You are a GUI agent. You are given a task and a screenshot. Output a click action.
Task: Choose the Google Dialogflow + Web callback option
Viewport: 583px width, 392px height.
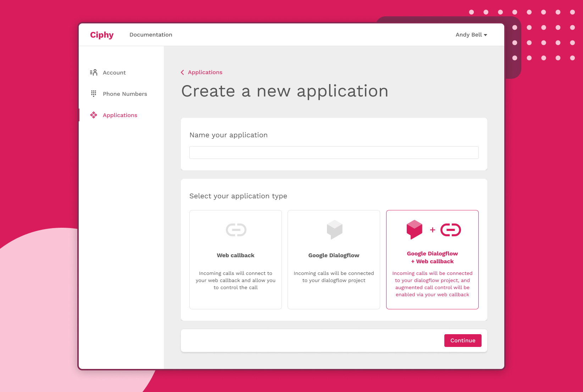click(432, 259)
